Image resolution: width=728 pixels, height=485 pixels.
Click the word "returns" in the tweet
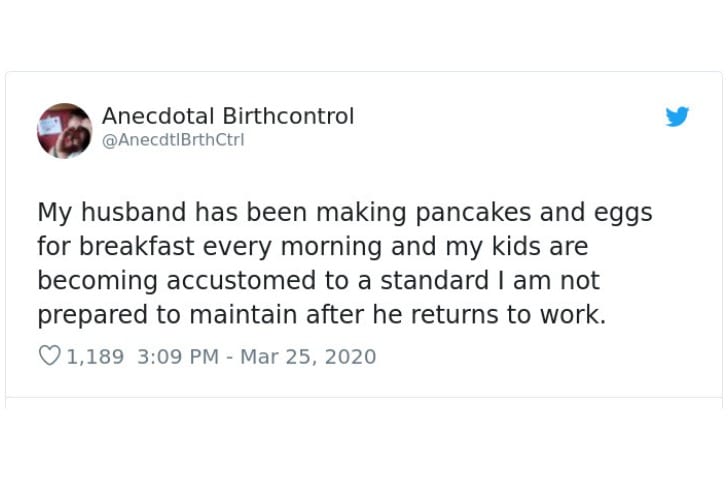point(455,315)
